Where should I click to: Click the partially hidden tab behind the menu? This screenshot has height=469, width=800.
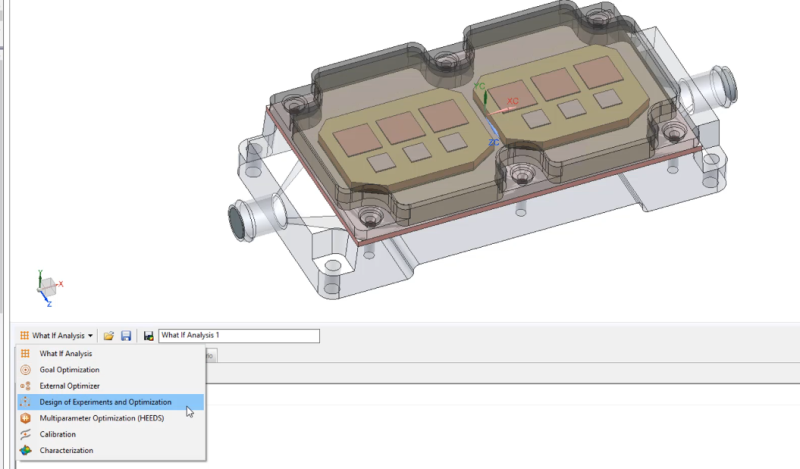point(209,355)
